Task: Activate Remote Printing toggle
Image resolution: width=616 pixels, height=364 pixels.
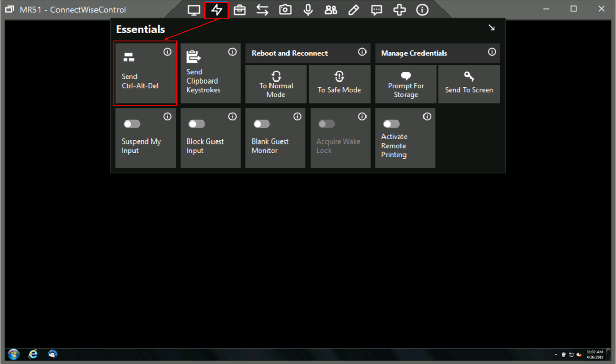Action: (x=392, y=124)
